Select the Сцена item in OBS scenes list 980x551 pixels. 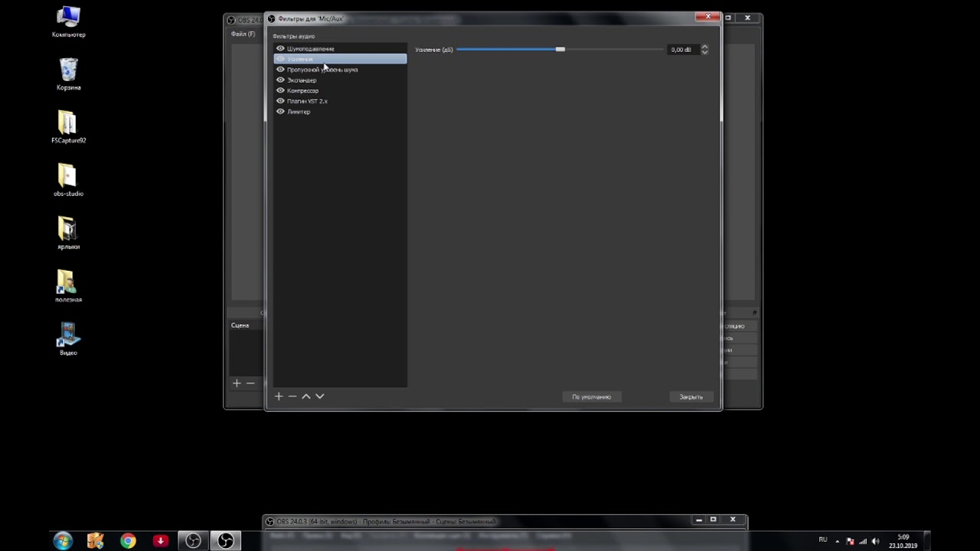coord(240,325)
